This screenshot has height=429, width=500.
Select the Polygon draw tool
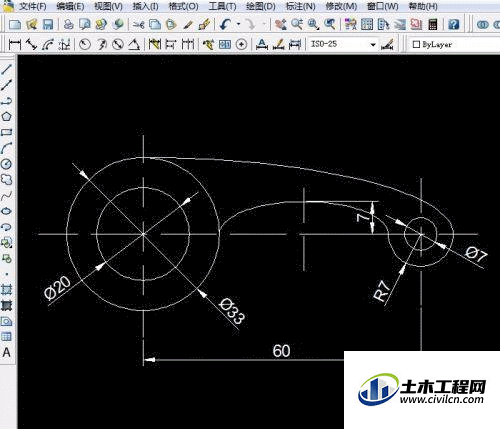click(x=7, y=116)
